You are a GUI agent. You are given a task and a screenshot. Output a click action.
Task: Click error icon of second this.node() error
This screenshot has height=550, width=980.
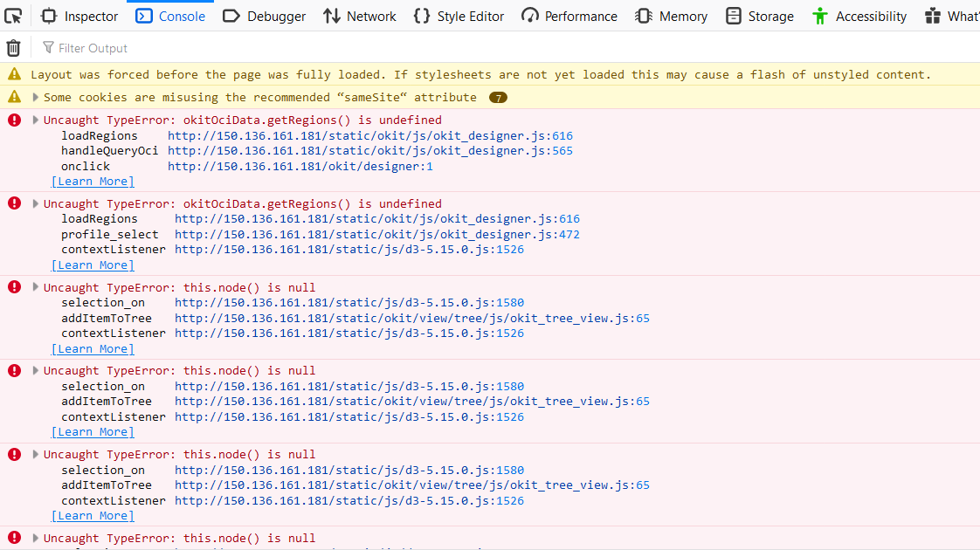click(x=14, y=371)
